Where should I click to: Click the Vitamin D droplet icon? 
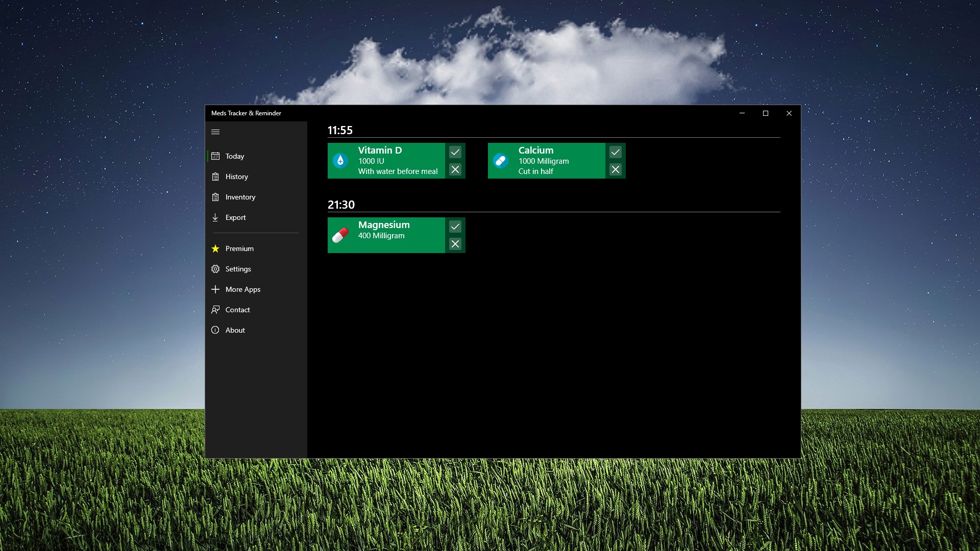[x=340, y=161]
